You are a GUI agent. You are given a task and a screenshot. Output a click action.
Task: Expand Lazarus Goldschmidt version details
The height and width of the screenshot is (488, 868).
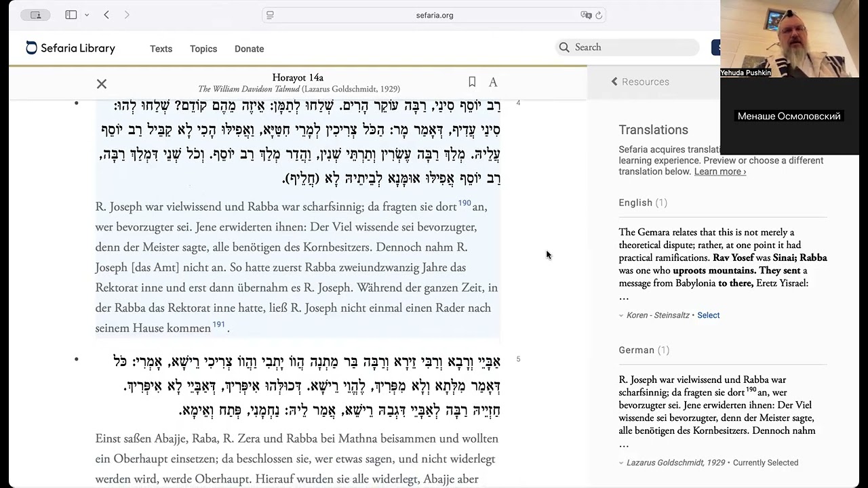click(x=621, y=463)
